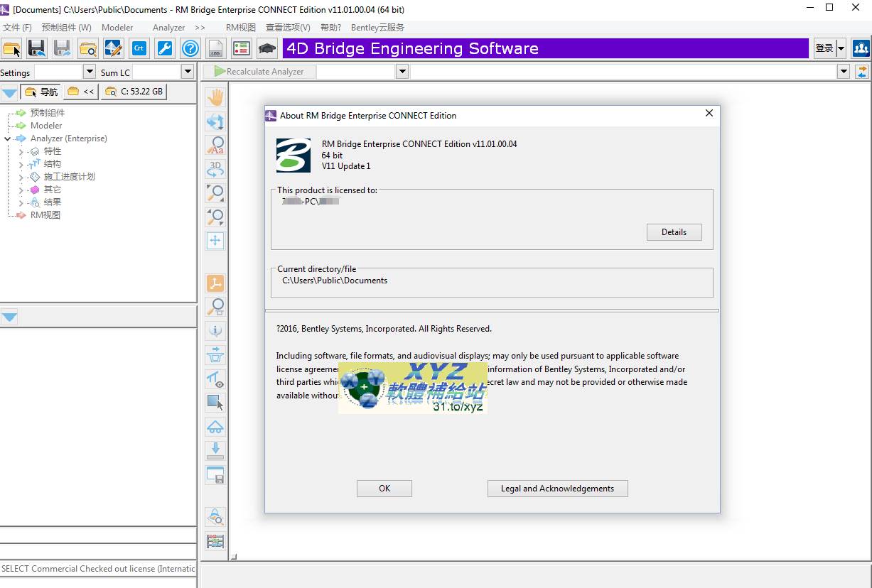Open the 预制组件 (W) menu
Screen dimensions: 872x588
[67, 28]
